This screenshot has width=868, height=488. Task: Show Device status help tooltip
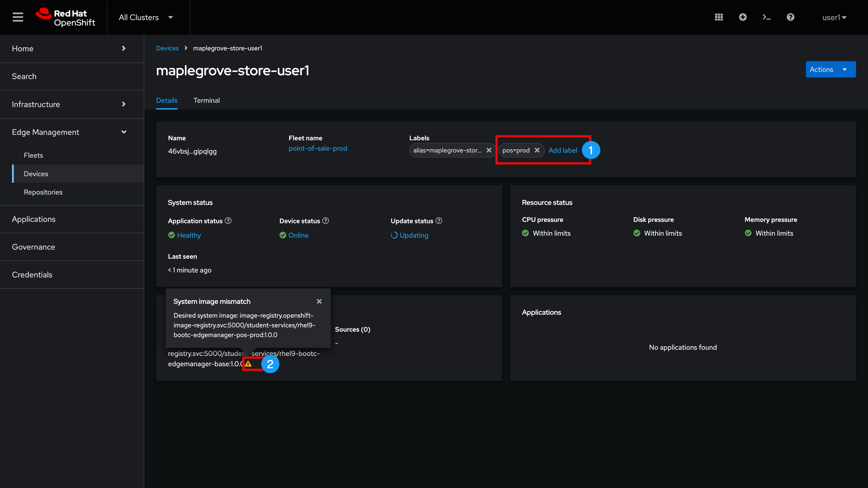(x=325, y=221)
